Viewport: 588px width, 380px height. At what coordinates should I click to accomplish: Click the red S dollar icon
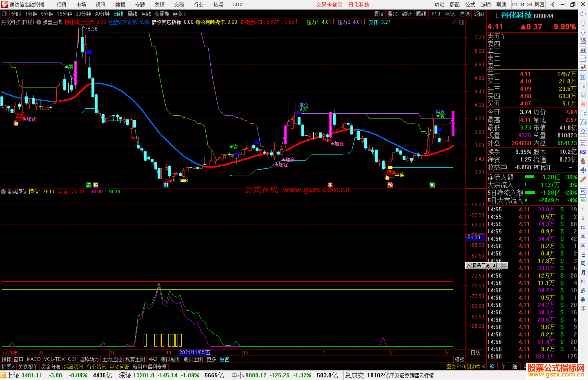[583, 161]
